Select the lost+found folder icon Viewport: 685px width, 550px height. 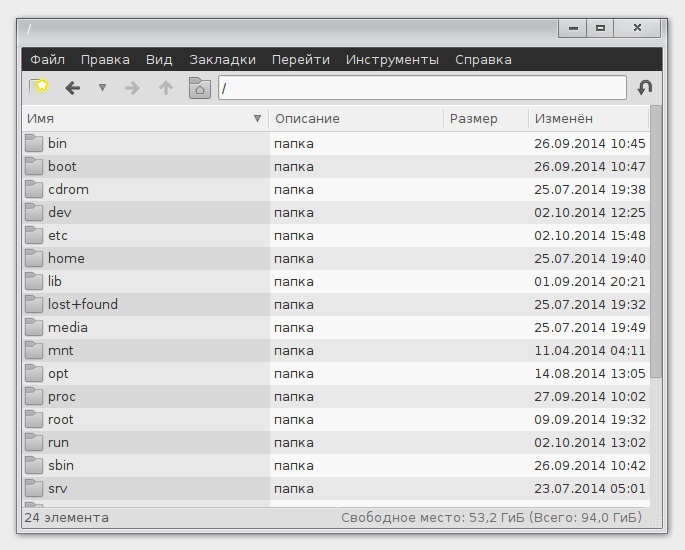coord(34,304)
